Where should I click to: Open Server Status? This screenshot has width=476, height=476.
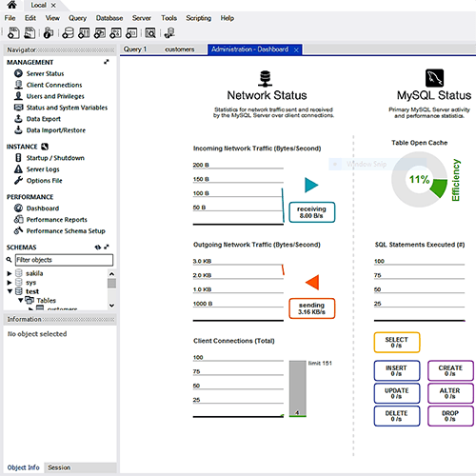[x=45, y=73]
